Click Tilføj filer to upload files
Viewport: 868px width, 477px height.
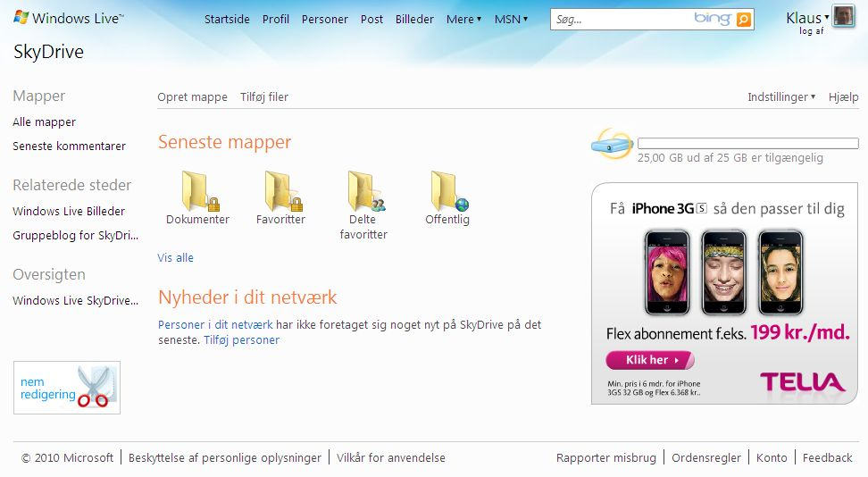click(264, 97)
